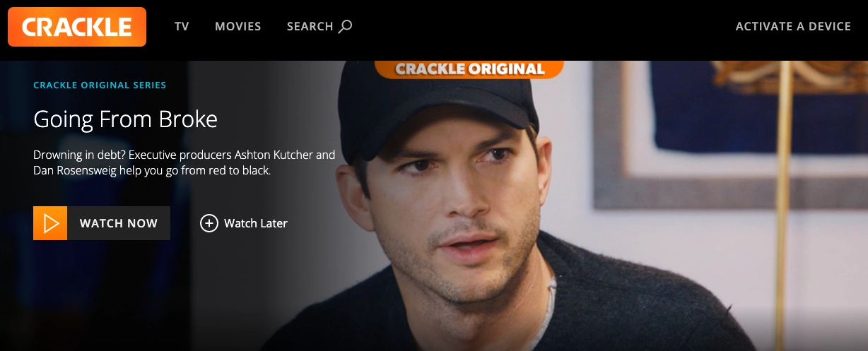868x351 pixels.
Task: Add the show via Watch Later text
Action: click(256, 223)
